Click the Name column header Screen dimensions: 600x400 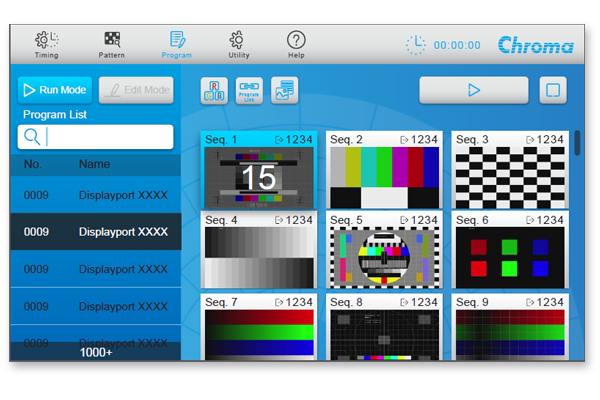[x=95, y=164]
